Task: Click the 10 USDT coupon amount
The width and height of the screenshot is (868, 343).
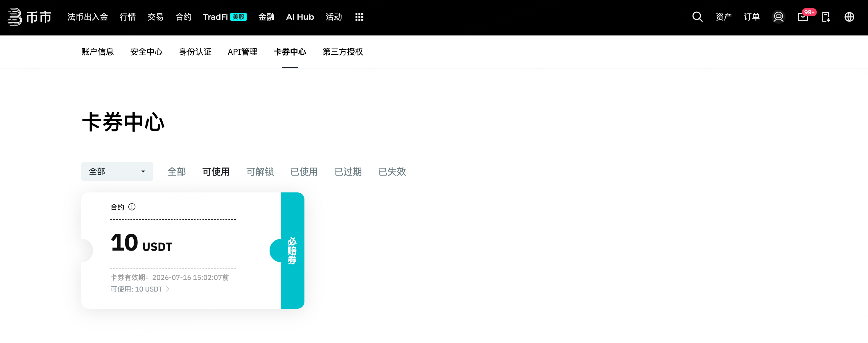Action: [141, 243]
